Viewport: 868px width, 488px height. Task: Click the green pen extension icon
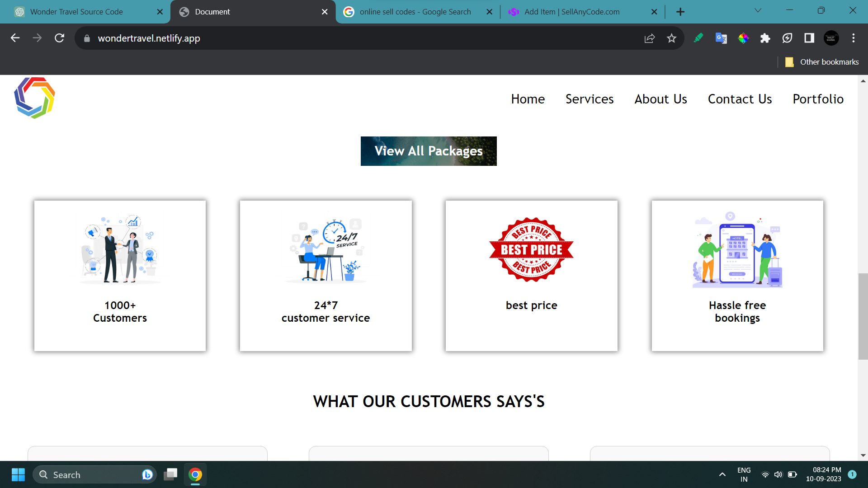698,38
